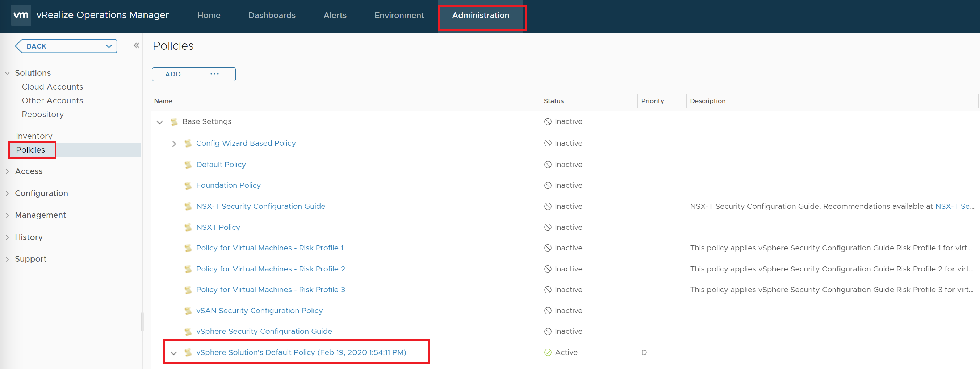
Task: Click vSphere Security Configuration Guide icon
Action: (188, 332)
